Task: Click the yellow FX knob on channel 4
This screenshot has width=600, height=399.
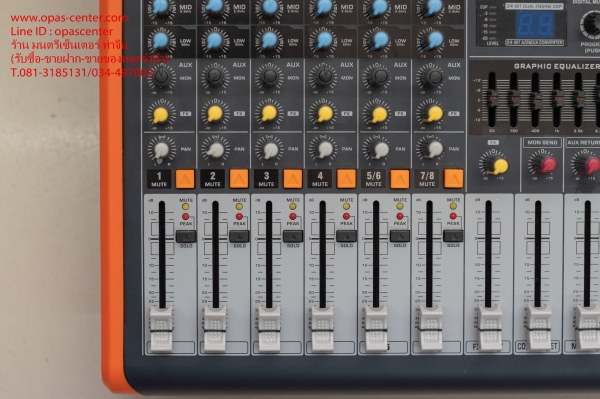Action: 325,114
